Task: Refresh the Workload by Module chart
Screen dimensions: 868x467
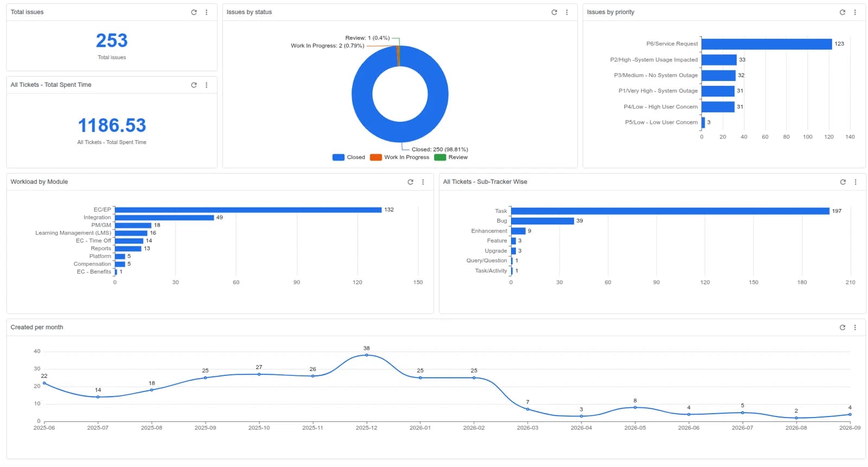Action: (410, 182)
